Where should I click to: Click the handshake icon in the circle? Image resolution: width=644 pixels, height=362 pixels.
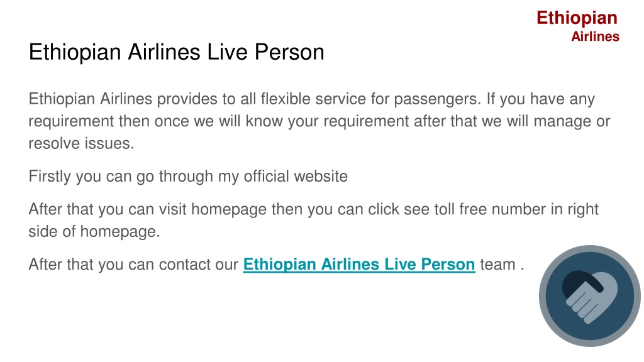click(x=590, y=297)
